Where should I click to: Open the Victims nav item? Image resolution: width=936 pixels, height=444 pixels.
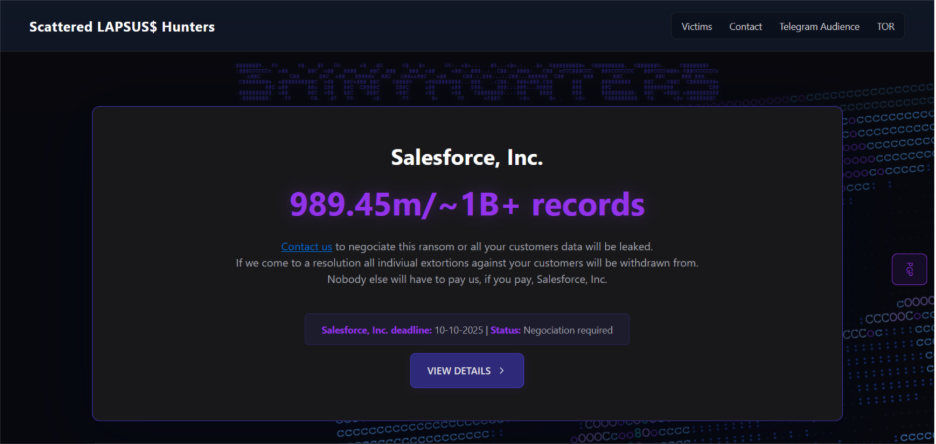(697, 27)
